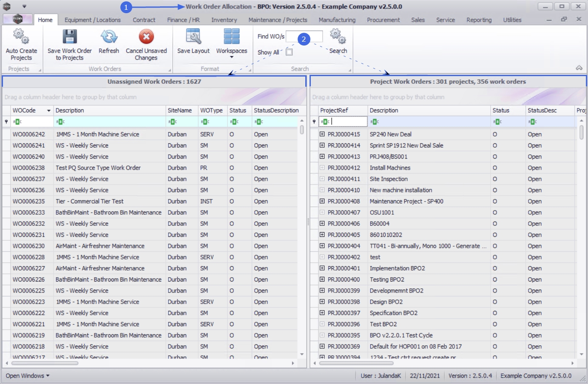This screenshot has width=588, height=384.
Task: Sort by the SiteName column header
Action: pos(180,111)
